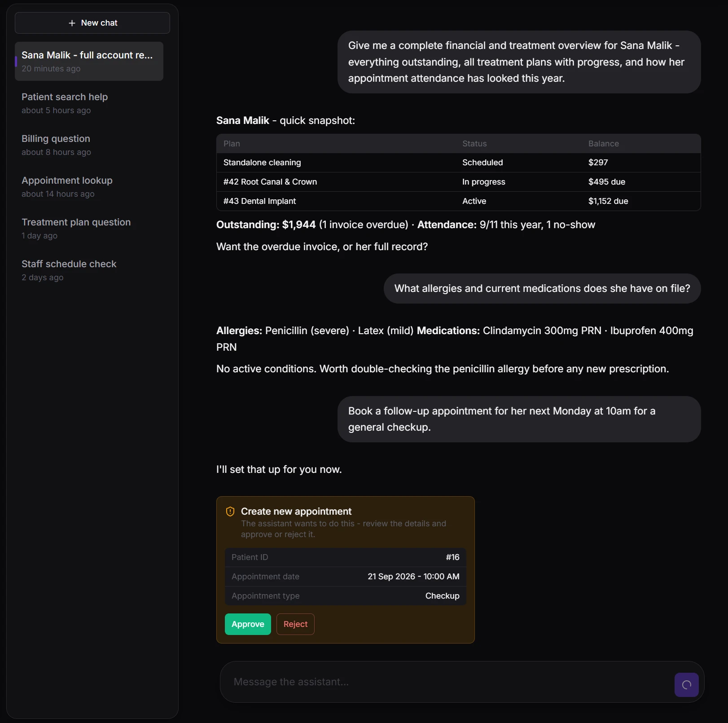The height and width of the screenshot is (723, 728).
Task: Click the 21 Sep 2026 - 10:00 AM value
Action: point(413,577)
